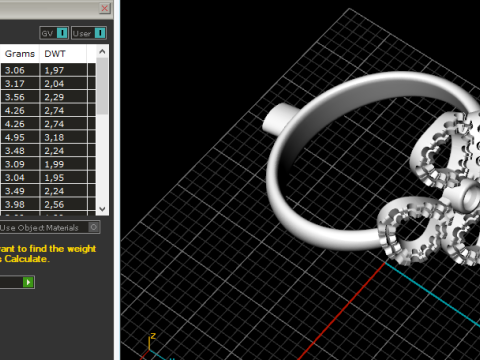
Task: Select the 3.56 grams cell
Action: click(20, 97)
